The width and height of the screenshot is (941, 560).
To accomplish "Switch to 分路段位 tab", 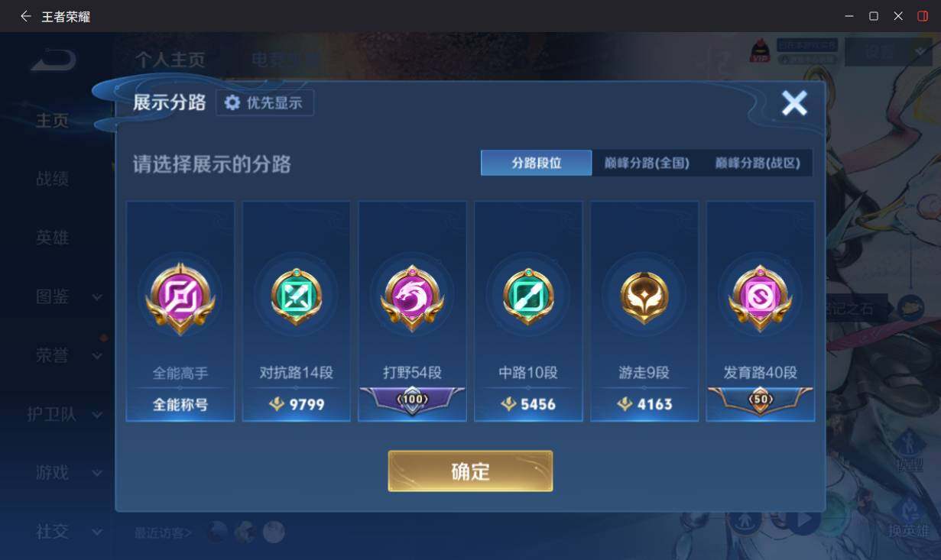I will coord(537,163).
